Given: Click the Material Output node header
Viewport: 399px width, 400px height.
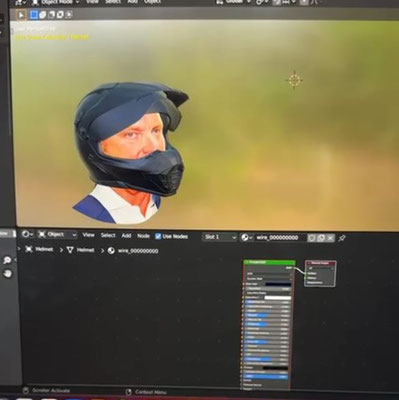Looking at the screenshot, I should pos(320,263).
